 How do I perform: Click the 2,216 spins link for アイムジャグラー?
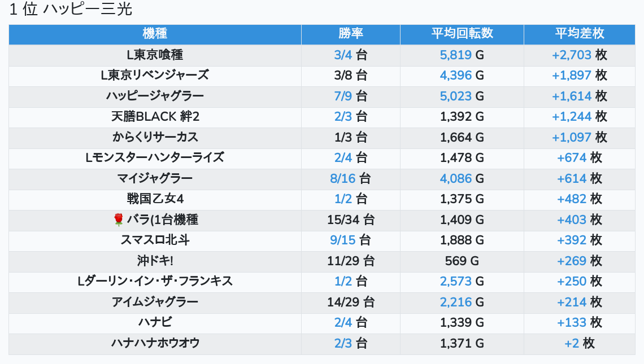tap(455, 302)
